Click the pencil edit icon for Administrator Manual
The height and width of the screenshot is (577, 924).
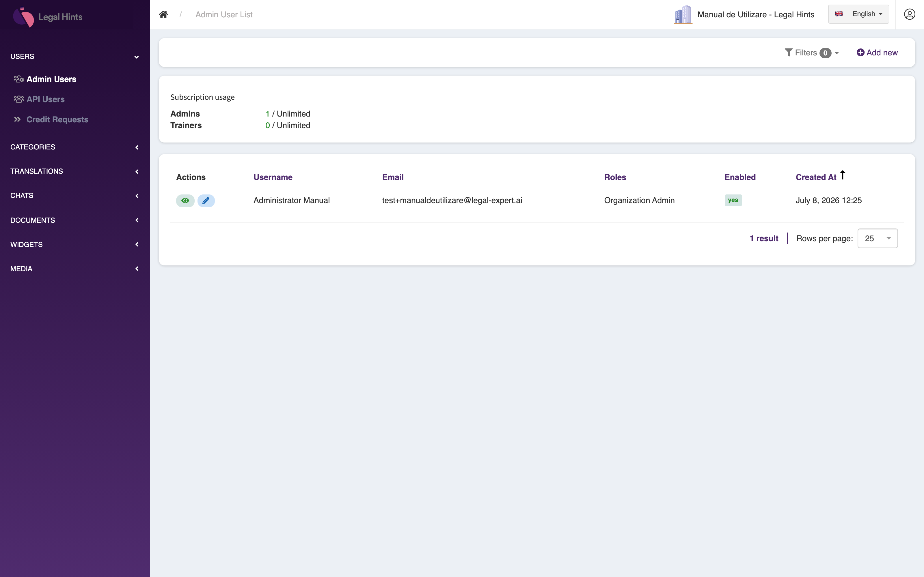(206, 200)
